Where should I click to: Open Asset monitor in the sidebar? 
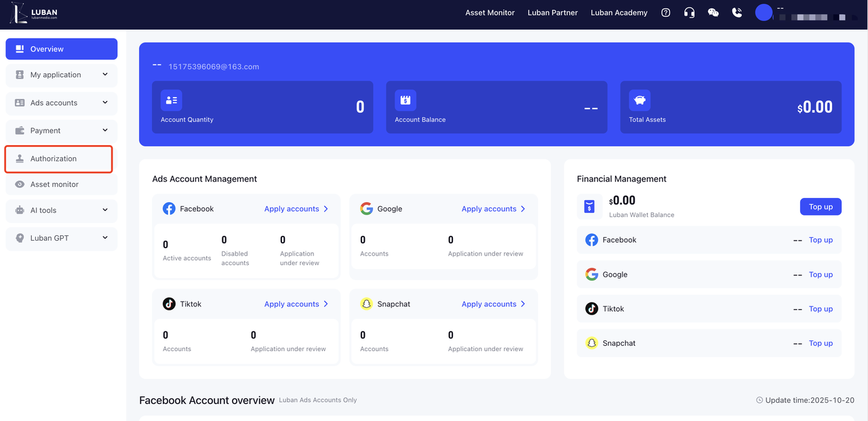(x=62, y=184)
